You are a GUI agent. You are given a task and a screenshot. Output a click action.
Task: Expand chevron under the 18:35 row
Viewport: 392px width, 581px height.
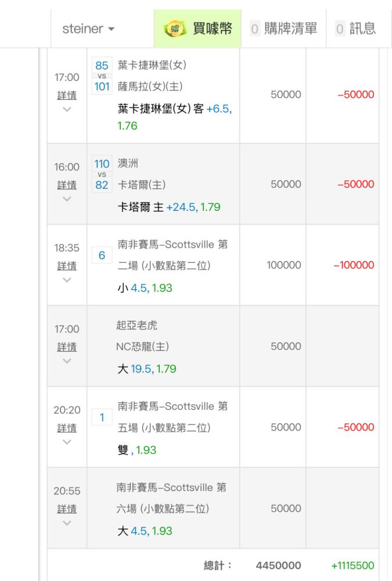(67, 280)
